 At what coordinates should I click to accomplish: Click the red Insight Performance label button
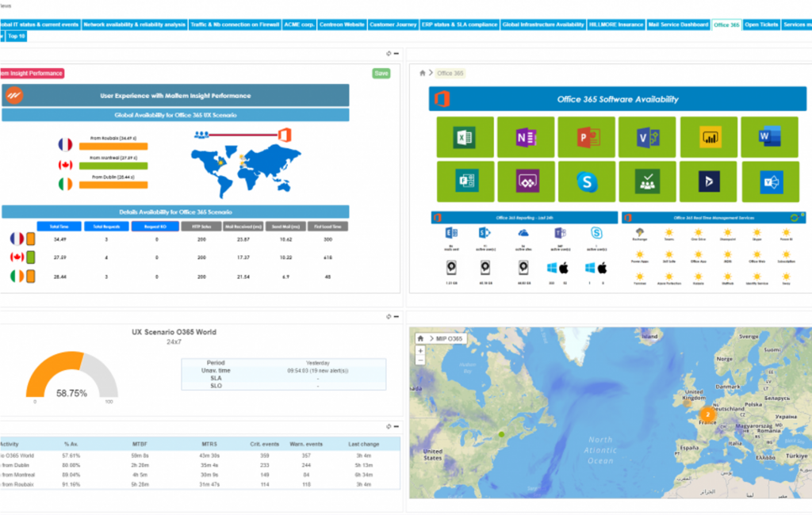coord(32,74)
